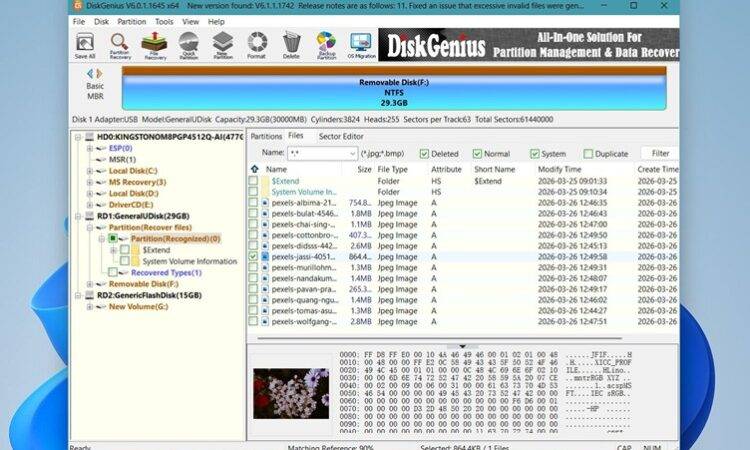Expand the MS Recovery(3) tree node
This screenshot has height=450, width=750.
(89, 182)
